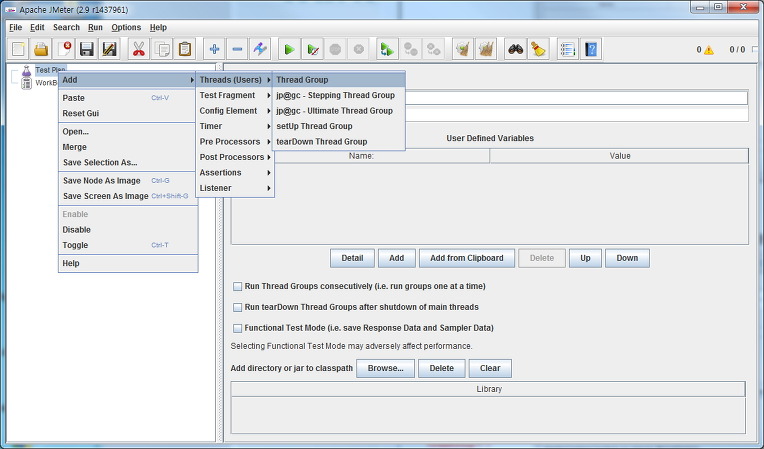Open Help with question mark icon

tap(591, 49)
